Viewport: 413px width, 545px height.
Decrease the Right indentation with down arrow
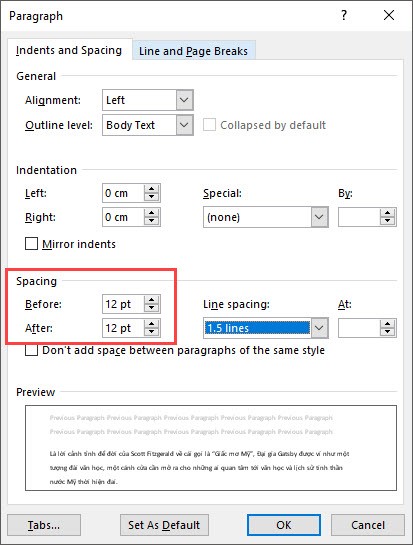pos(152,221)
